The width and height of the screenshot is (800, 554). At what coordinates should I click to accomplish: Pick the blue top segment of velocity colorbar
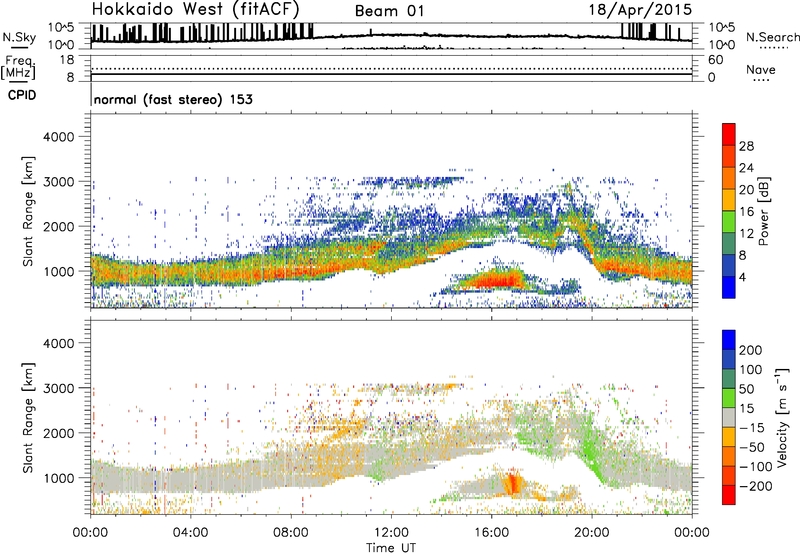(729, 340)
